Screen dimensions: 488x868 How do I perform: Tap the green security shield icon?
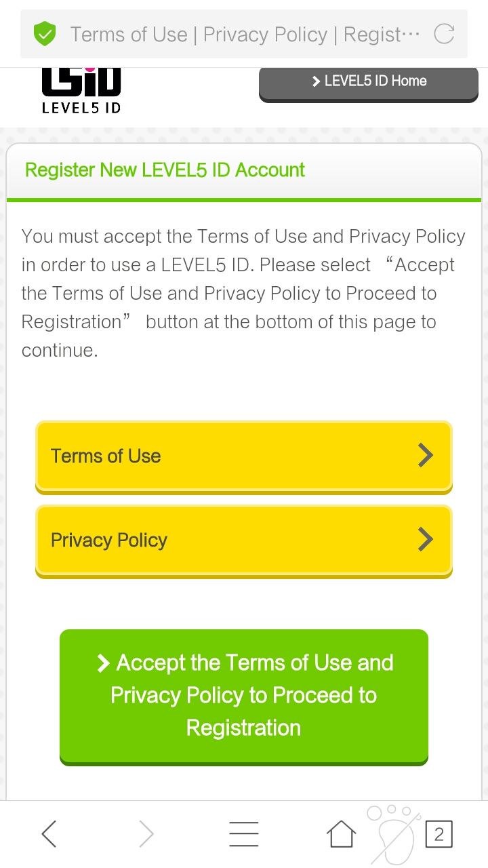pyautogui.click(x=45, y=34)
